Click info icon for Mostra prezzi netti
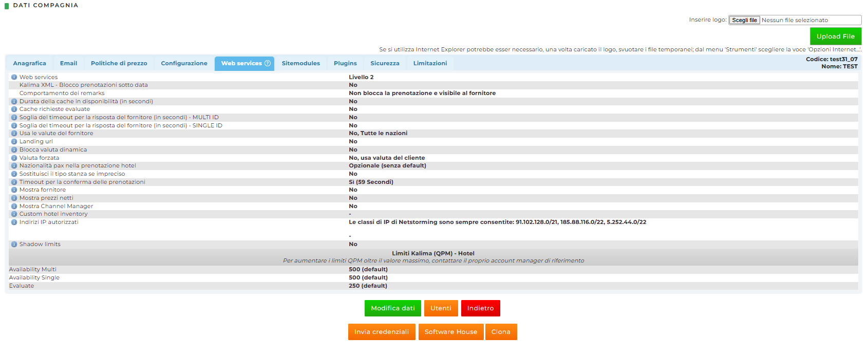868x355 pixels. pos(14,198)
